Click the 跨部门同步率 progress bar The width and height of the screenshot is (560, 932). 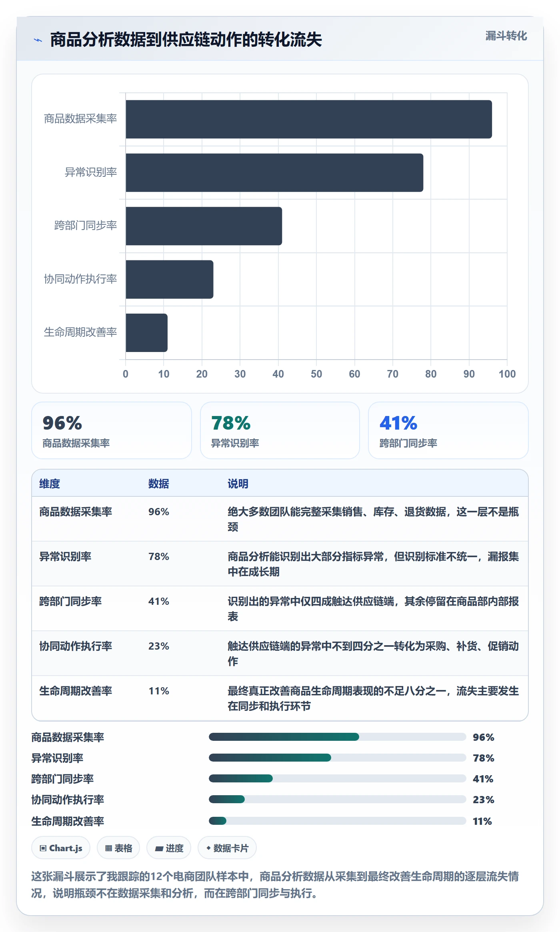tap(338, 778)
